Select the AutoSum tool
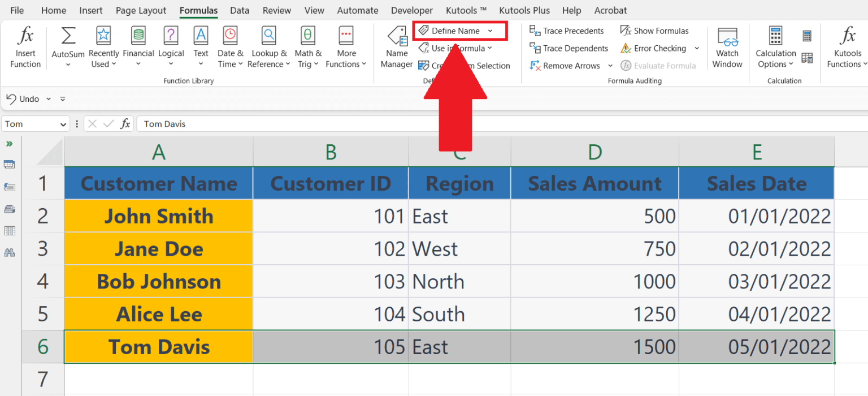The width and height of the screenshot is (868, 396). 67,45
